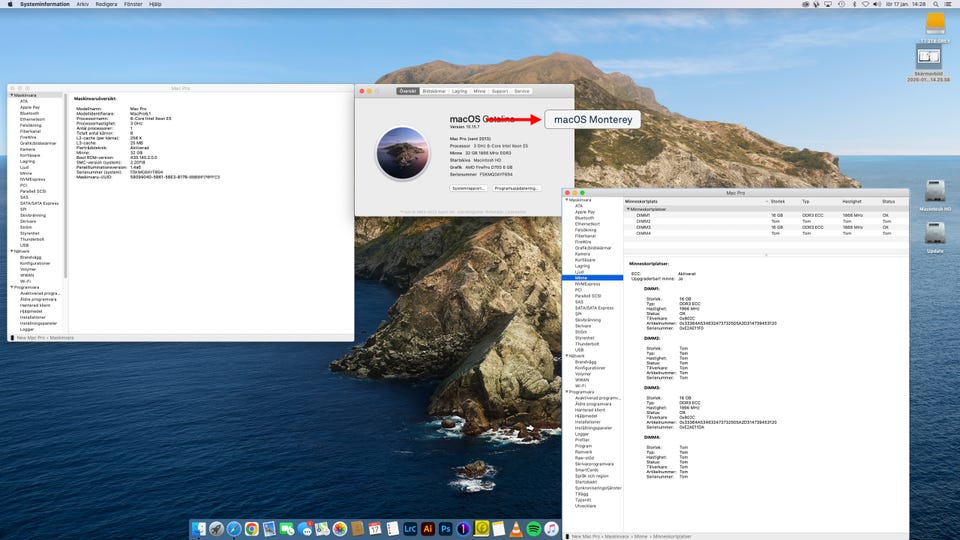Switch to the Bildskärmar tab
The image size is (960, 540).
434,91
